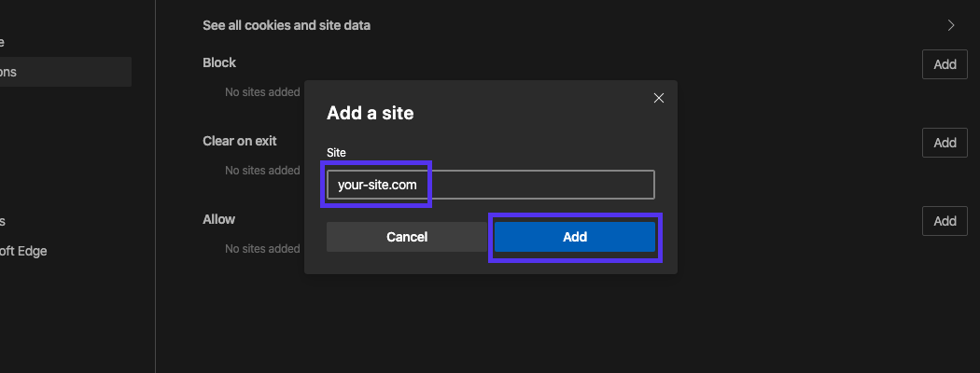
Task: Click the Site address text field
Action: (x=490, y=185)
